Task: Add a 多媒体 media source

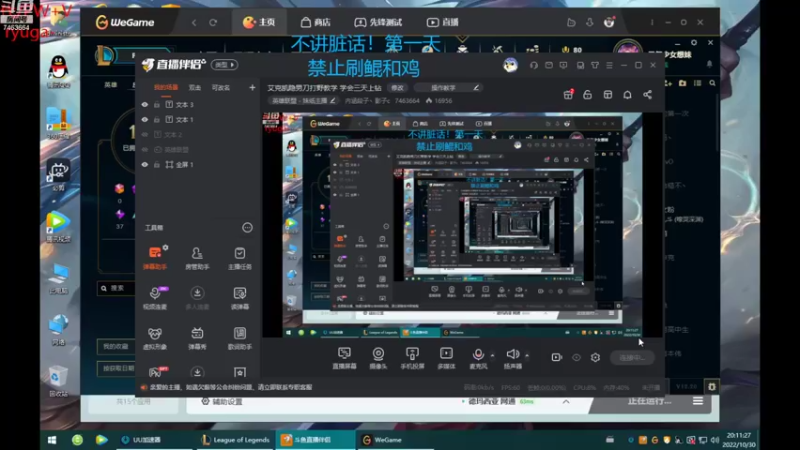Action: (x=446, y=358)
